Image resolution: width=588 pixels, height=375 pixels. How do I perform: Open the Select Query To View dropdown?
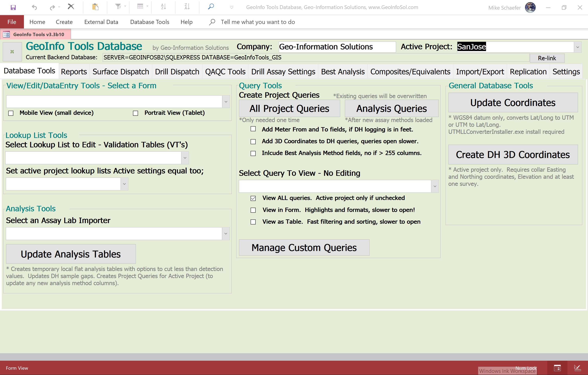pyautogui.click(x=435, y=186)
